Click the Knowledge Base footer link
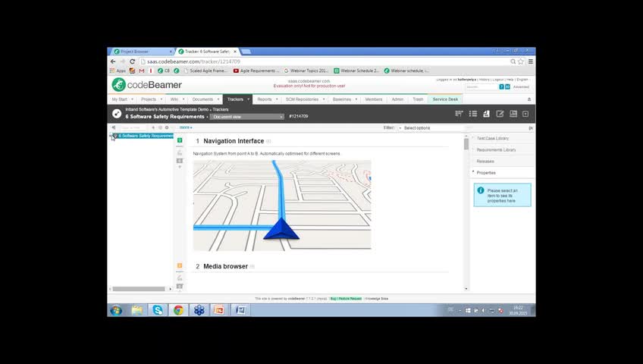This screenshot has height=364, width=643. click(376, 299)
